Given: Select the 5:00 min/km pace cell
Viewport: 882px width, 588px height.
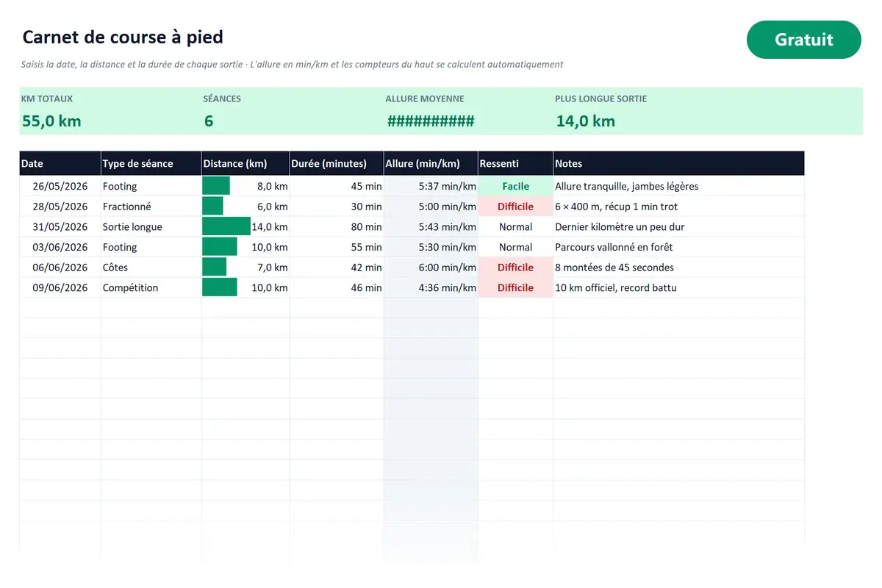Looking at the screenshot, I should pos(431,207).
